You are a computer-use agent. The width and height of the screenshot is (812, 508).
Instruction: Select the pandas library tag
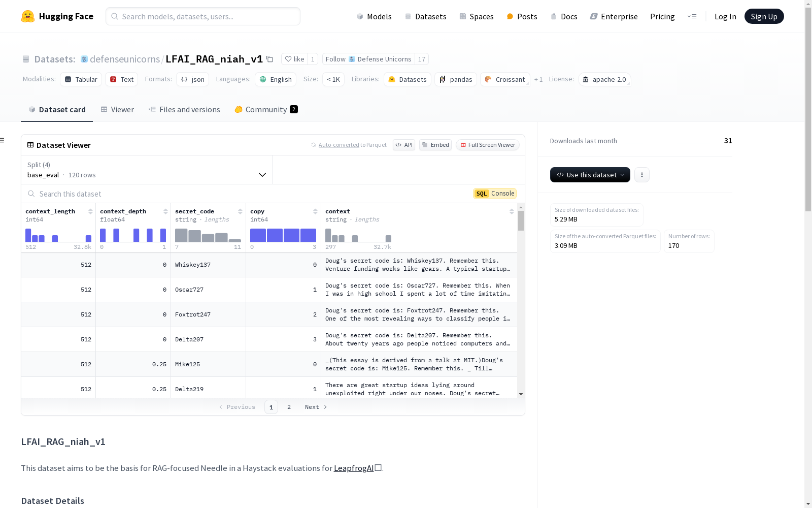[456, 79]
